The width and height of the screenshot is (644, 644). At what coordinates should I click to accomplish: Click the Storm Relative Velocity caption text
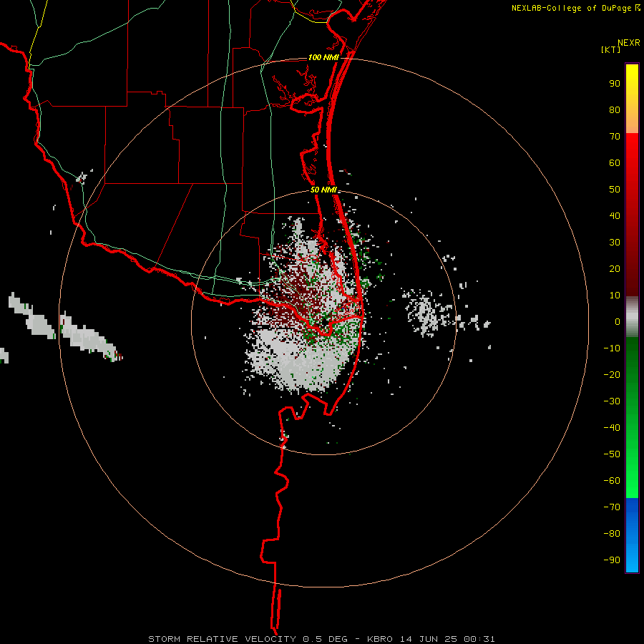tap(321, 639)
